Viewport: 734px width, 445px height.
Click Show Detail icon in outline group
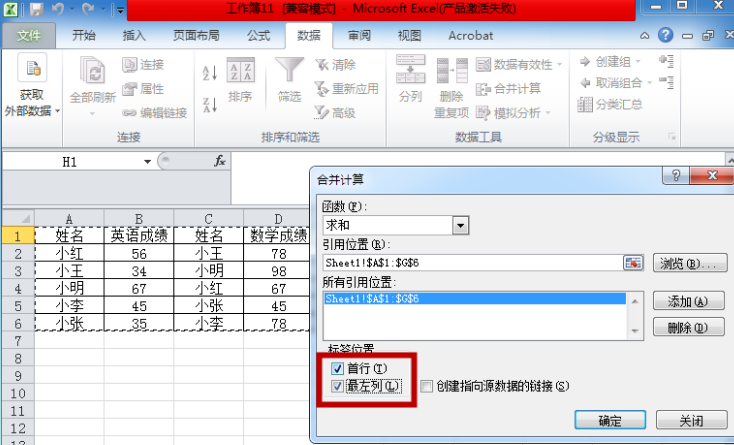[666, 61]
